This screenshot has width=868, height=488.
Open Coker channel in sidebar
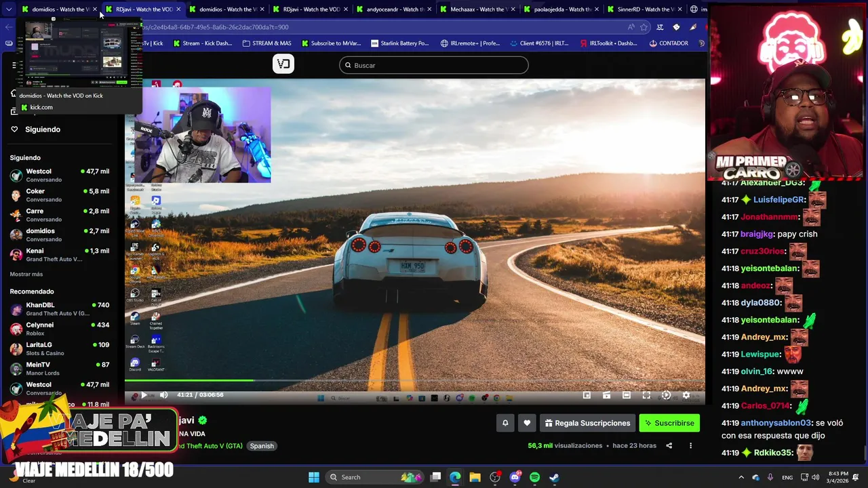pos(60,195)
